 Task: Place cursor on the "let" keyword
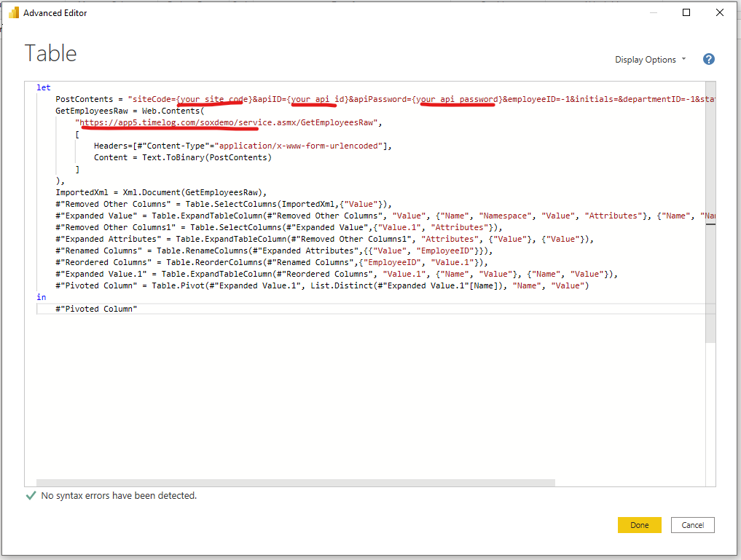click(x=44, y=87)
